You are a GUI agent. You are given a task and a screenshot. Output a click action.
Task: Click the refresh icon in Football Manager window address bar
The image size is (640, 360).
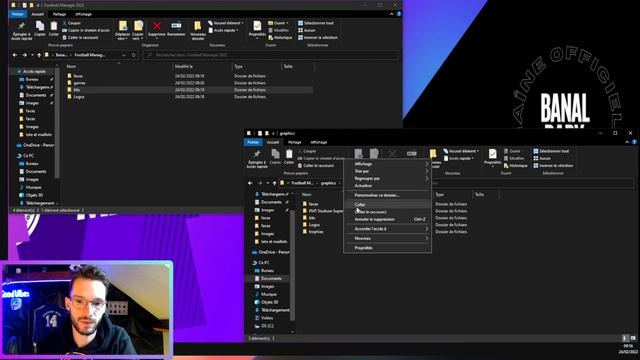pyautogui.click(x=133, y=55)
